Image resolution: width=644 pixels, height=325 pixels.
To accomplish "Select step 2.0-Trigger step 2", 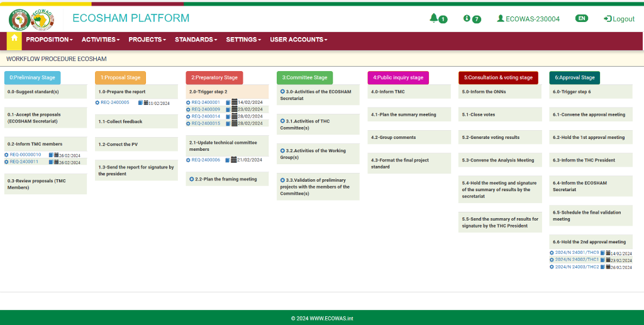I will pyautogui.click(x=227, y=92).
